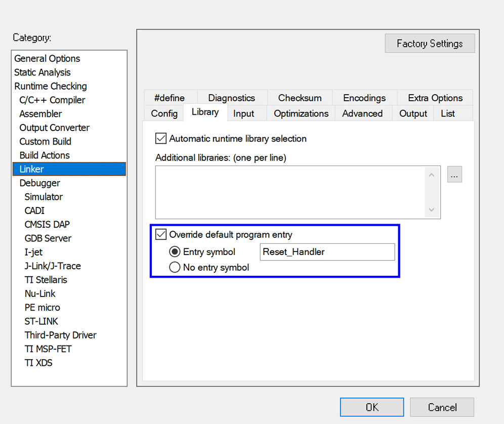This screenshot has width=504, height=424.
Task: Open the Extra Options tab
Action: click(435, 98)
